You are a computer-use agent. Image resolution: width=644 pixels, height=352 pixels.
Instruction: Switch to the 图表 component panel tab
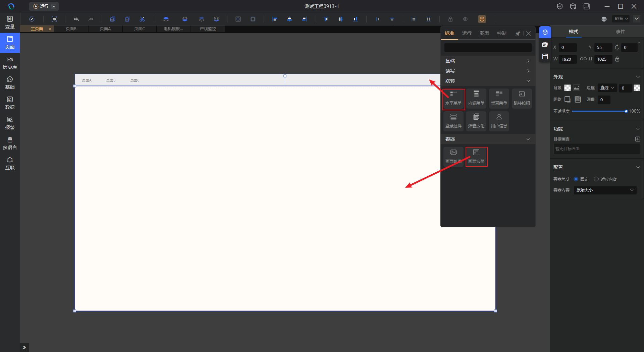pos(484,33)
